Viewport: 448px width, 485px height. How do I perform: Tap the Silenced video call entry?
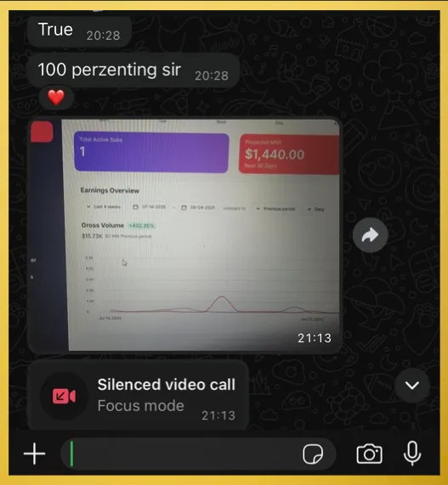(138, 396)
